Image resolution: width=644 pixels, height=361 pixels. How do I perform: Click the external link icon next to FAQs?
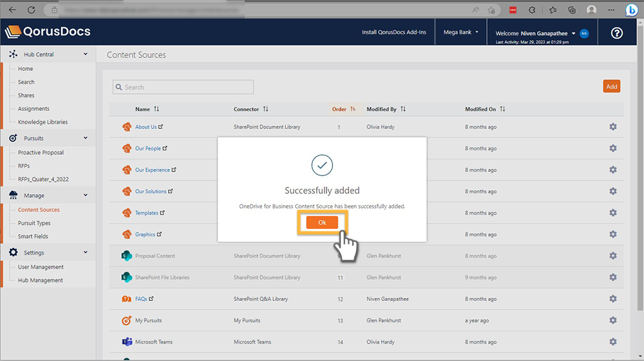(x=151, y=298)
